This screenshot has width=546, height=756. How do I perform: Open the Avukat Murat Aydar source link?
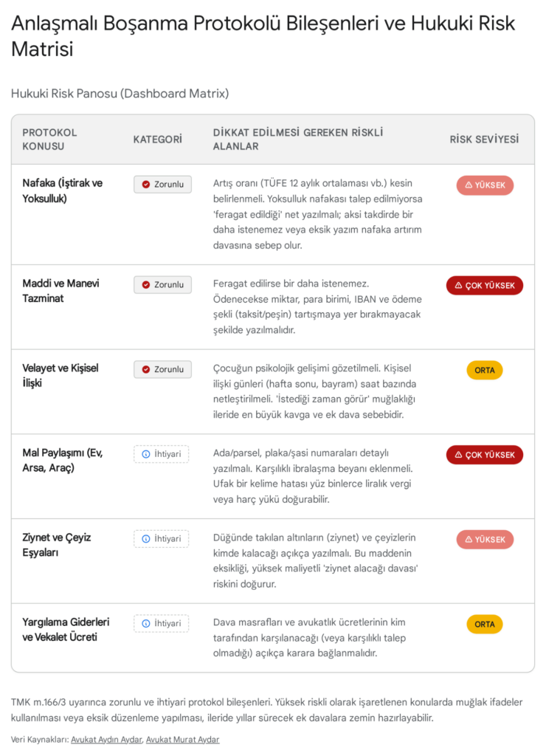coord(183,740)
